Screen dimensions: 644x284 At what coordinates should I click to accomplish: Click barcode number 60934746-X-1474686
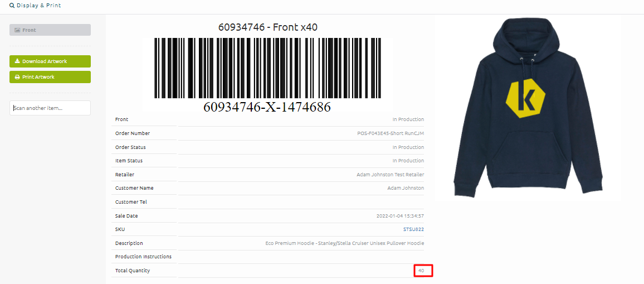pos(267,107)
